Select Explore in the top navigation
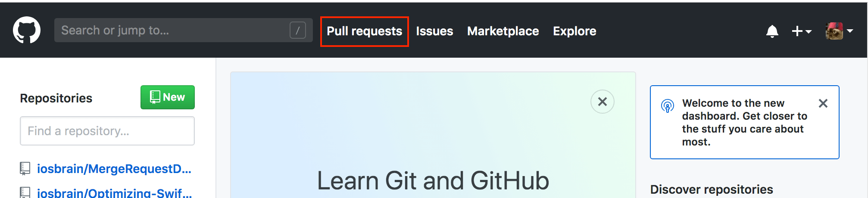The height and width of the screenshot is (198, 868). click(575, 31)
